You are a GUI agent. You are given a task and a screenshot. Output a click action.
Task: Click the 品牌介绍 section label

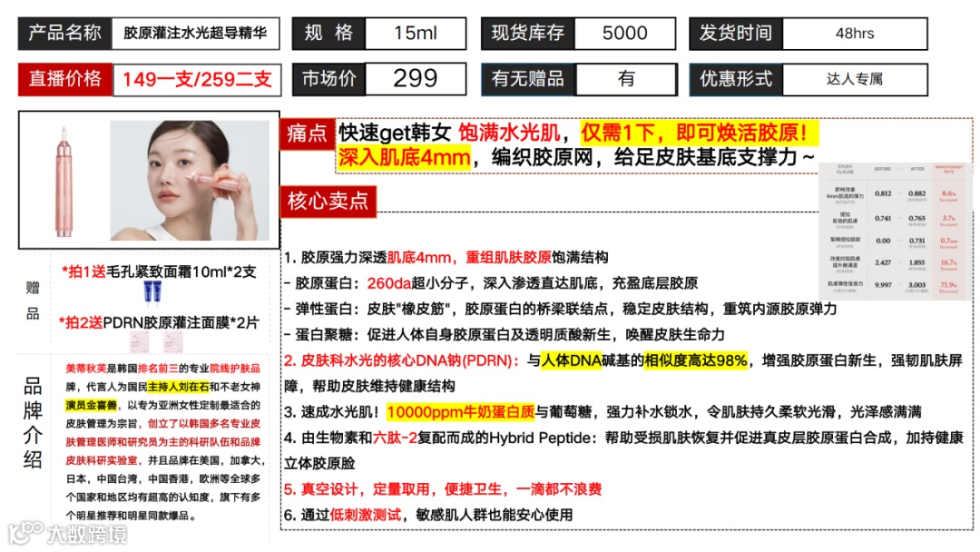(34, 422)
